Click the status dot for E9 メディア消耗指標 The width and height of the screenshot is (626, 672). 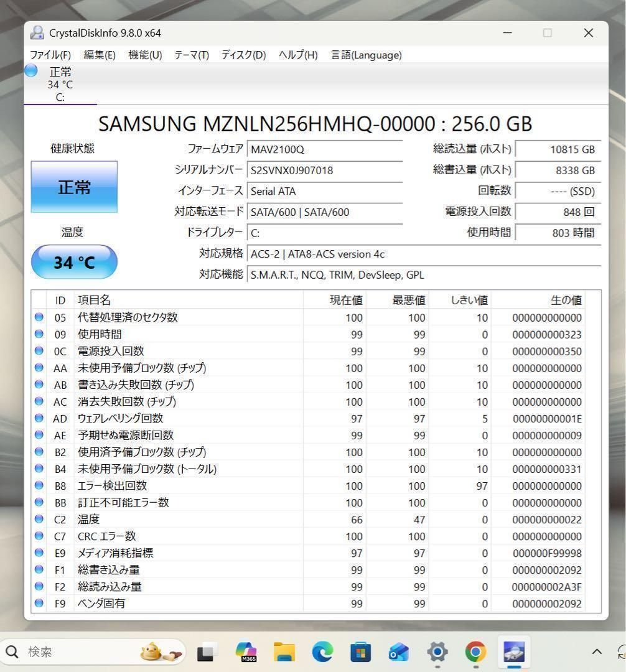pos(39,553)
